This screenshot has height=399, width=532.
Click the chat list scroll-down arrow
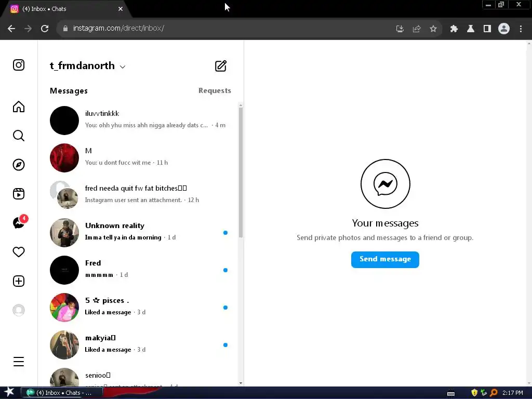pyautogui.click(x=241, y=383)
